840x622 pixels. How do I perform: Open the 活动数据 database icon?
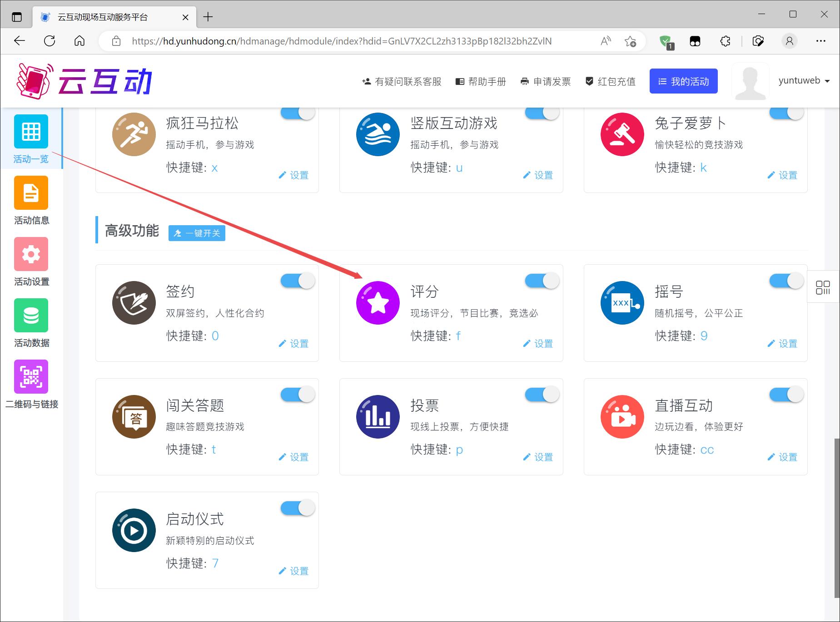coord(31,316)
